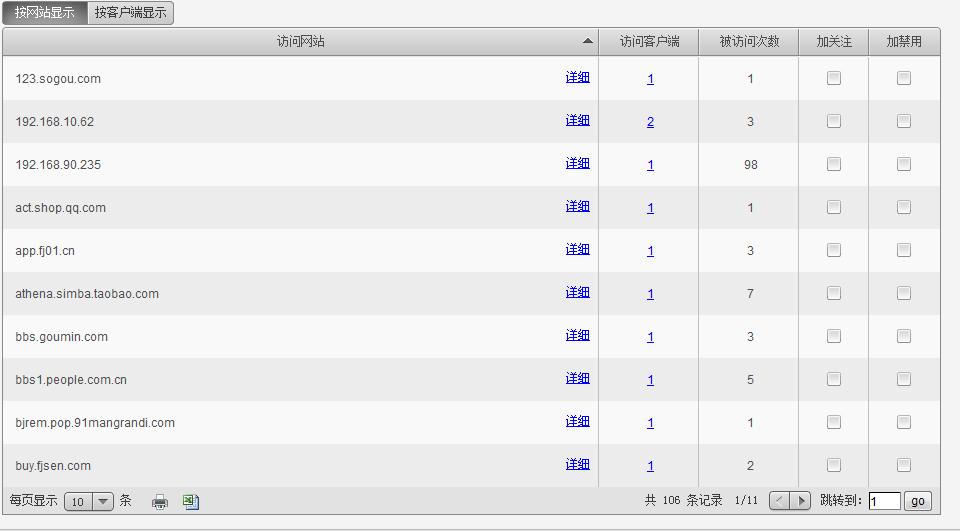Image resolution: width=960 pixels, height=531 pixels.
Task: Click 被访问次数 column header
Action: 749,42
